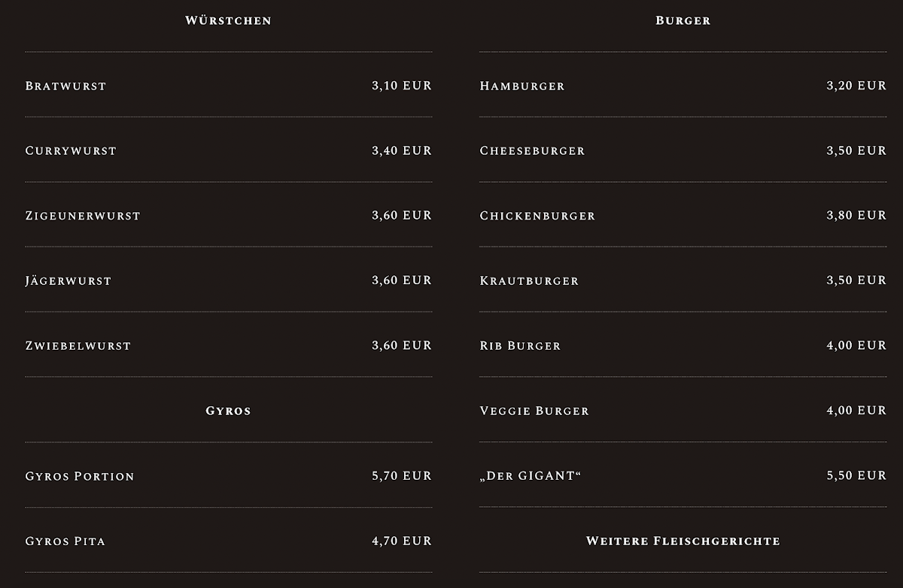Select the Gyros Portion item

pyautogui.click(x=80, y=476)
